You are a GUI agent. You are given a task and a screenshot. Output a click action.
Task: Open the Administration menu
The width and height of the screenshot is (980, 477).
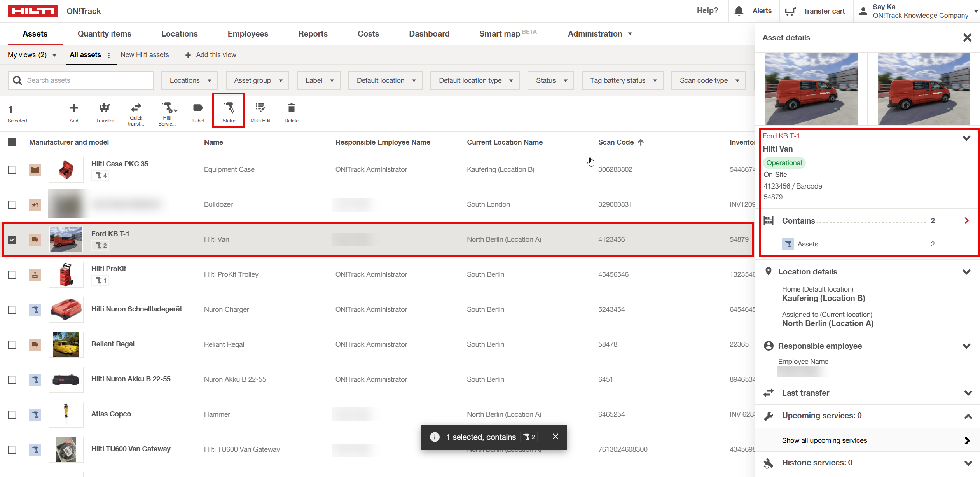[599, 34]
